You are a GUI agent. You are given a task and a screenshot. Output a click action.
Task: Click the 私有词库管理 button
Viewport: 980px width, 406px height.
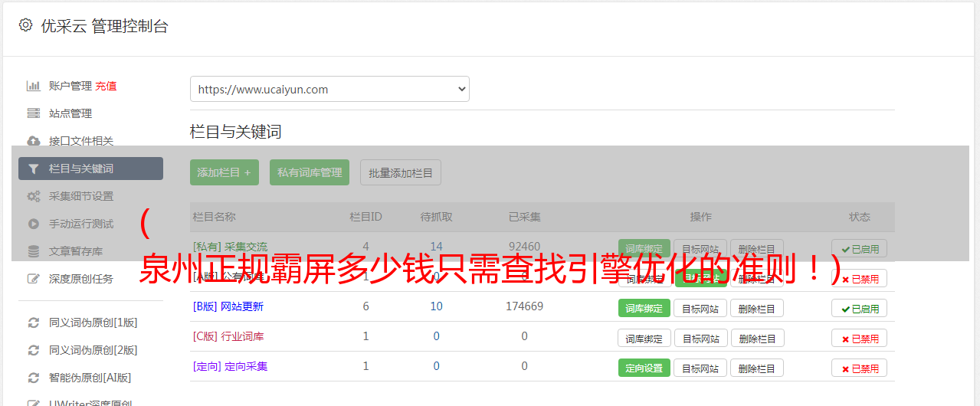[310, 172]
